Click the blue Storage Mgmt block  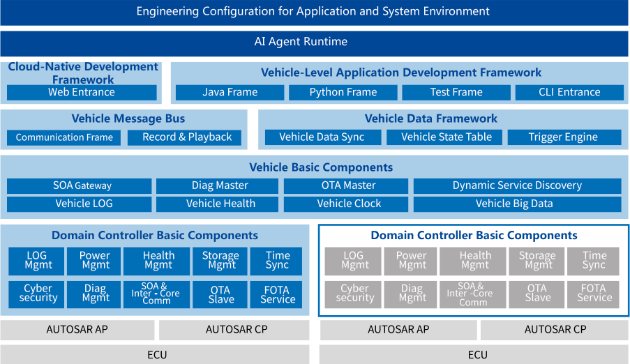click(220, 261)
